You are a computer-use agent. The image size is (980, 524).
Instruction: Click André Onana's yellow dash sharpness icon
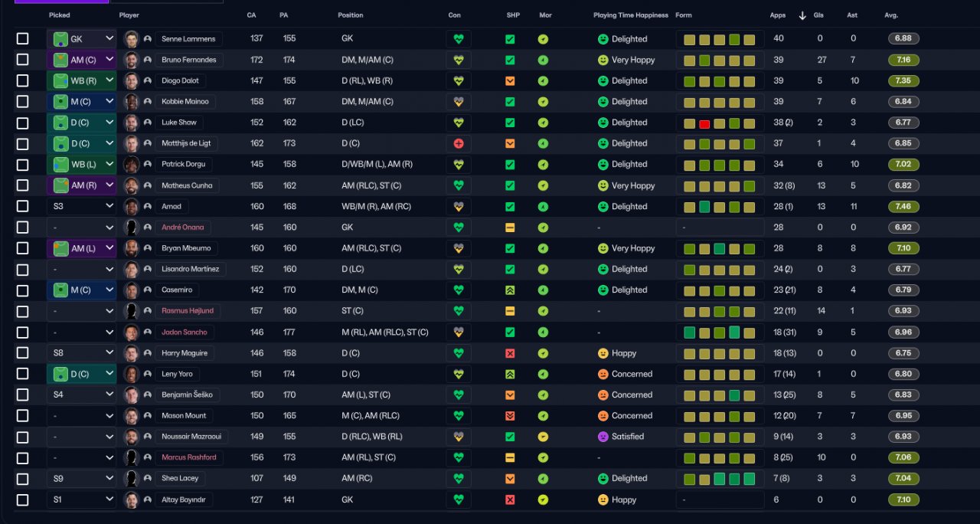(510, 228)
